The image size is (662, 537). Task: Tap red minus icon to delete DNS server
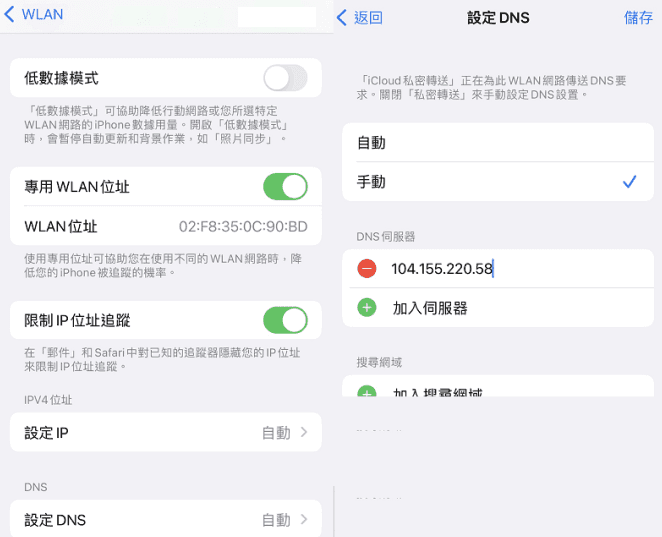(367, 268)
